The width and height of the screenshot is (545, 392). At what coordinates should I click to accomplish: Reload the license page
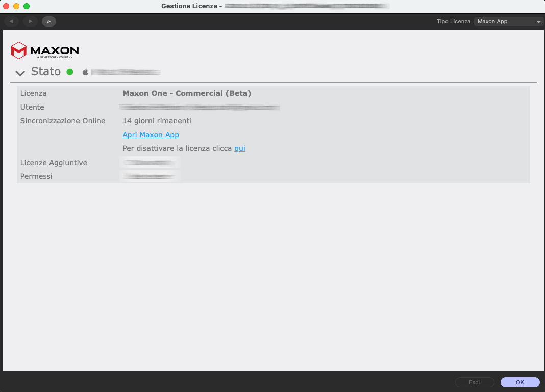coord(49,21)
